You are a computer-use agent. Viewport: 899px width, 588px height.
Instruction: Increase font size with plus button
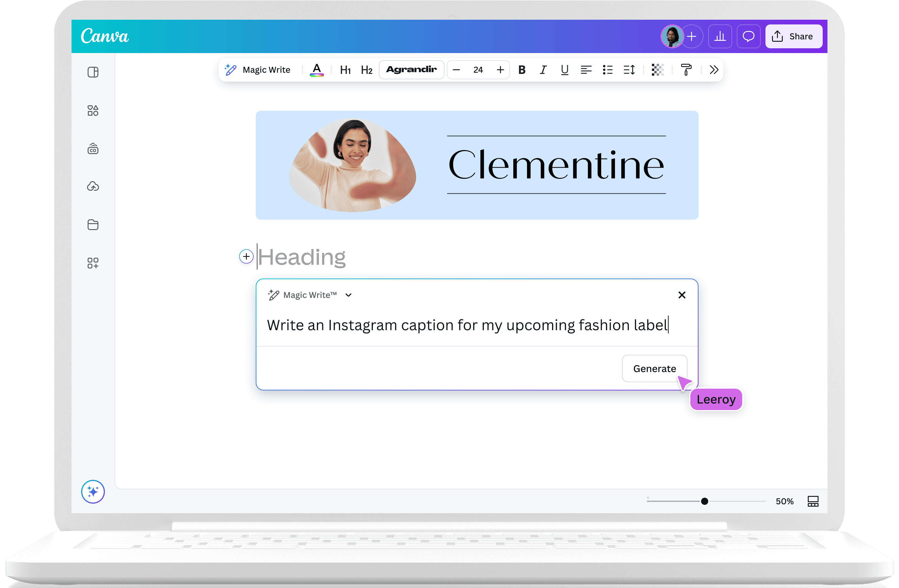[500, 70]
